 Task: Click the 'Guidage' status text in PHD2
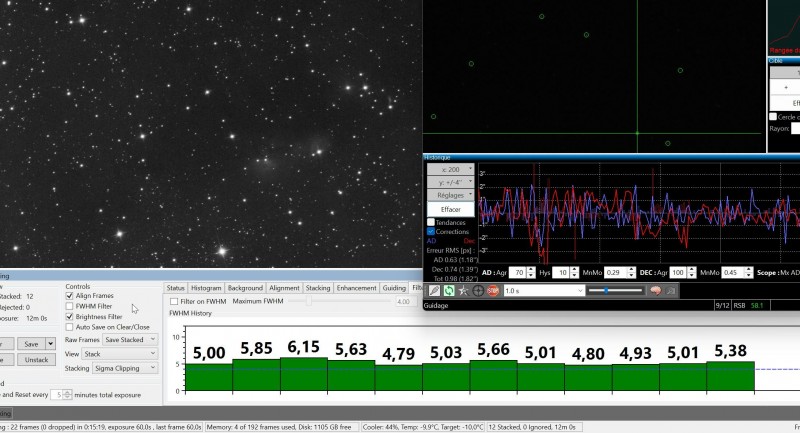(436, 305)
